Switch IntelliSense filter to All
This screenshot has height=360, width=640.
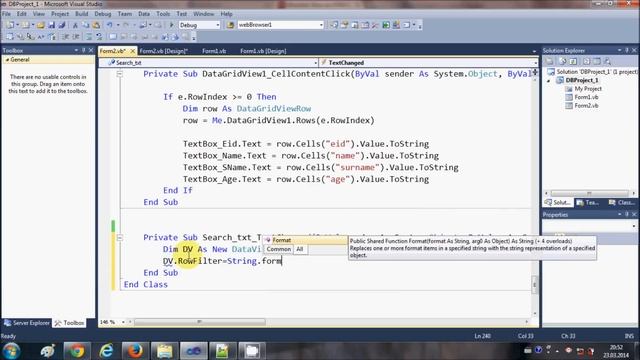tap(300, 249)
